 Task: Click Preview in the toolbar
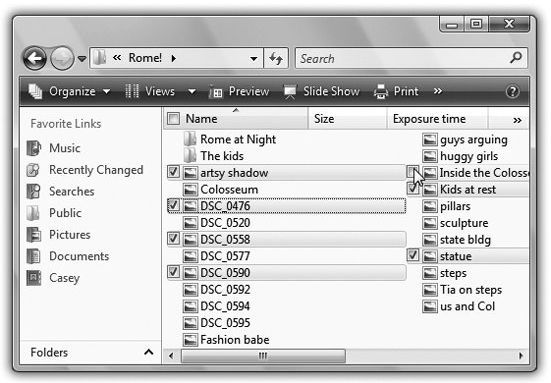click(x=239, y=92)
